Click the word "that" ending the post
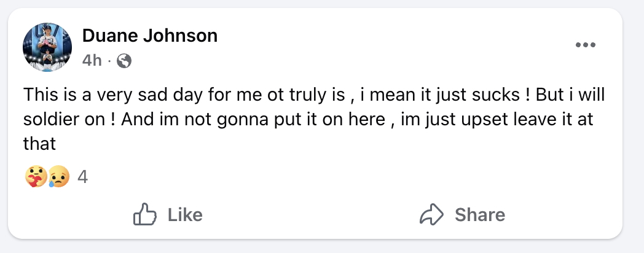 click(x=39, y=144)
